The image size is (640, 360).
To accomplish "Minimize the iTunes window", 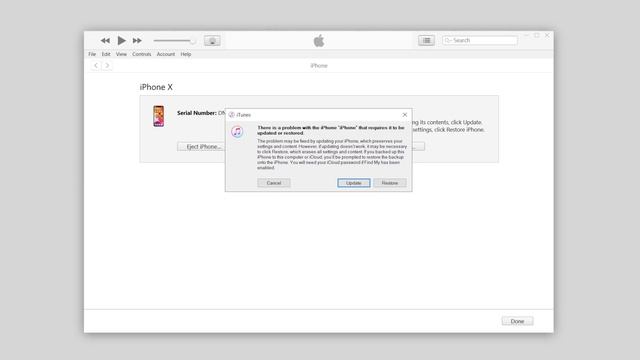I will [527, 36].
